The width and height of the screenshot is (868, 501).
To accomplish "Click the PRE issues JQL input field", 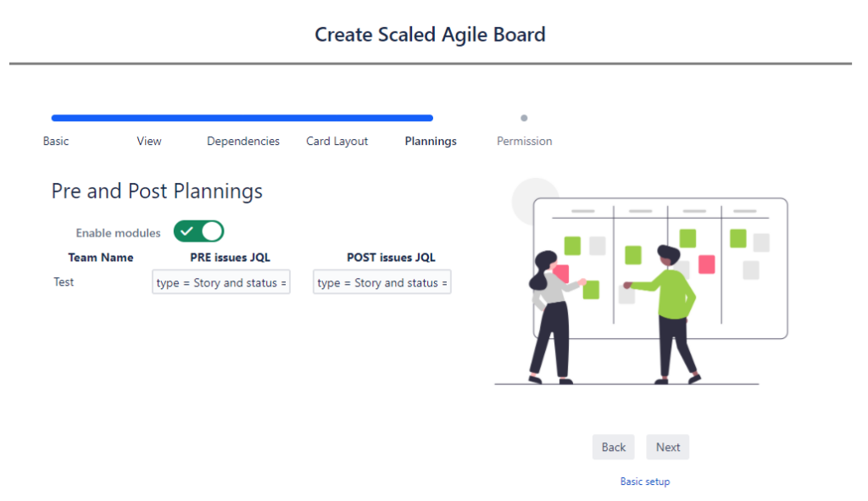I will [221, 281].
